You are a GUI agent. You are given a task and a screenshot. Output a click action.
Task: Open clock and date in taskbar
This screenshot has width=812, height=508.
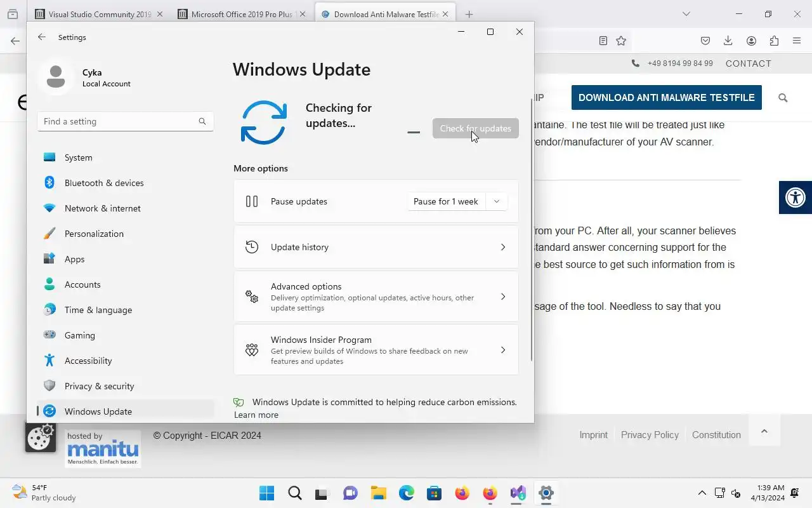767,493
